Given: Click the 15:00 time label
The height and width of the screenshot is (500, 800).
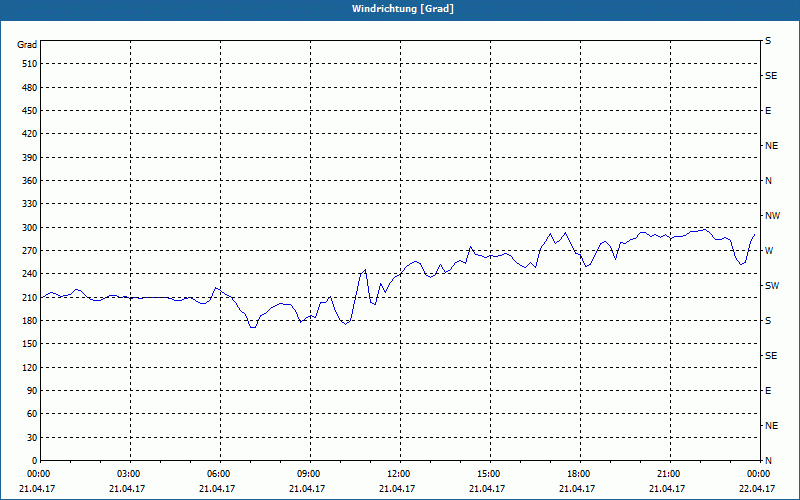Looking at the screenshot, I should point(490,474).
